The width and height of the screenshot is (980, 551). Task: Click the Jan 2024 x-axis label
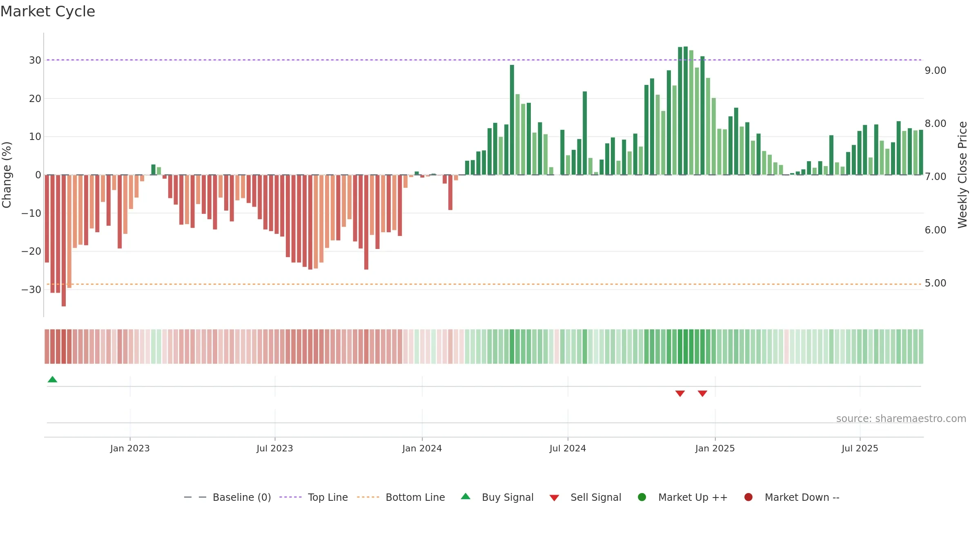tap(422, 448)
